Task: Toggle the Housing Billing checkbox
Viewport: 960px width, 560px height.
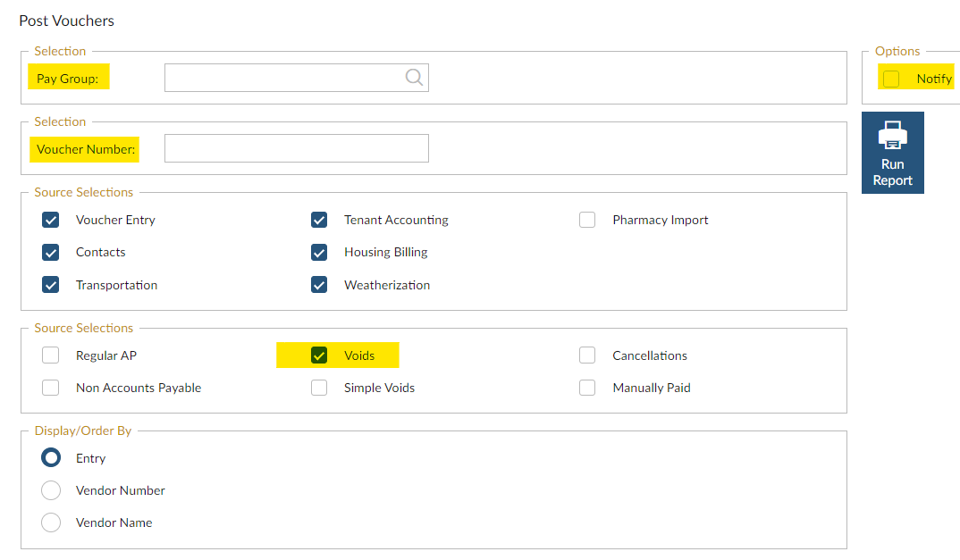Action: click(x=319, y=252)
